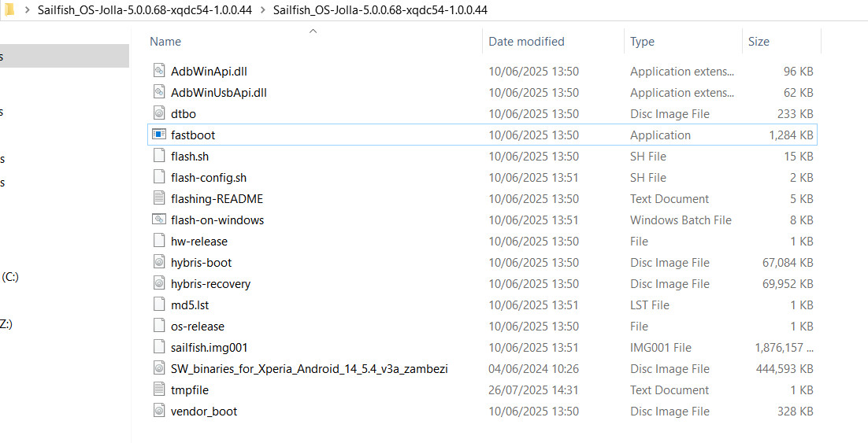Select the md5.lst file
Screen dimensions: 868x443
point(190,305)
